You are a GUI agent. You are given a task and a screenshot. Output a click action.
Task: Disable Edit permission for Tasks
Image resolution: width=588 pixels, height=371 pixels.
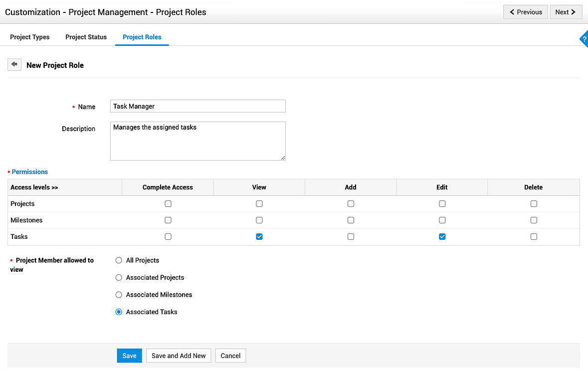[442, 237]
